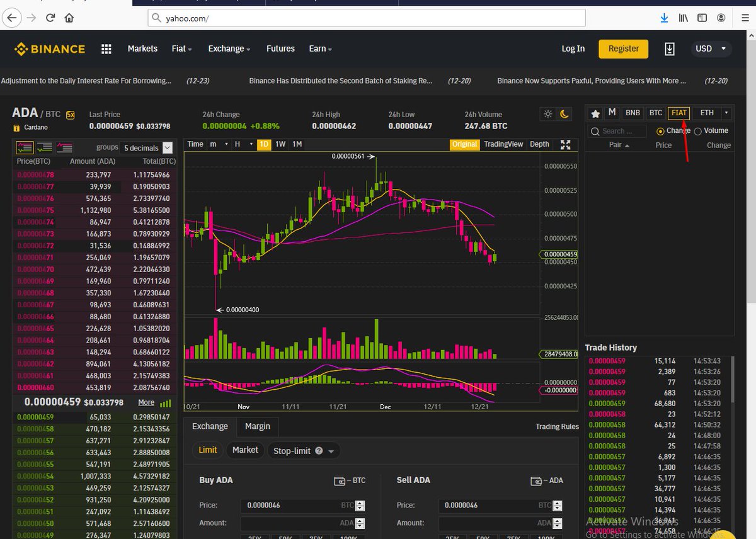Set chart interval to 1M
The image size is (756, 539).
point(297,144)
